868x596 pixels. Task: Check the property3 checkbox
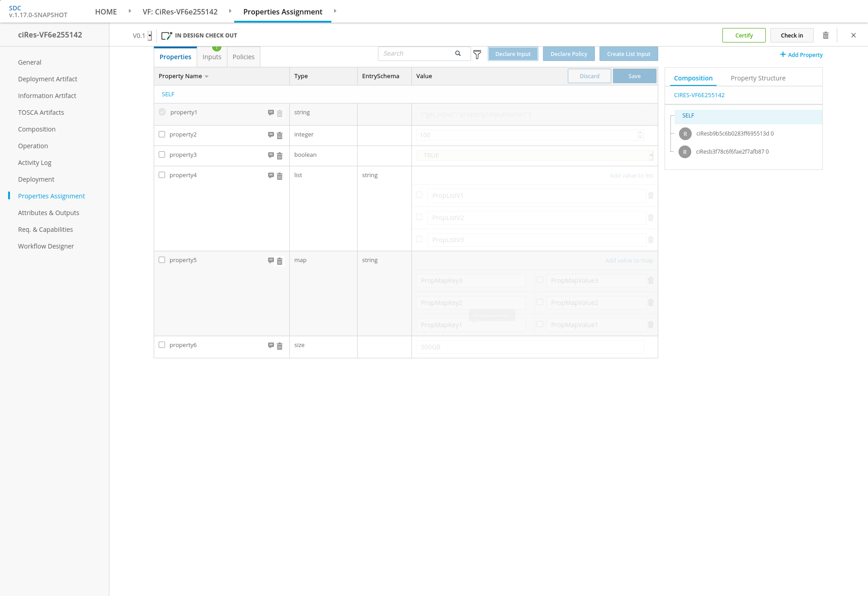[x=162, y=155]
